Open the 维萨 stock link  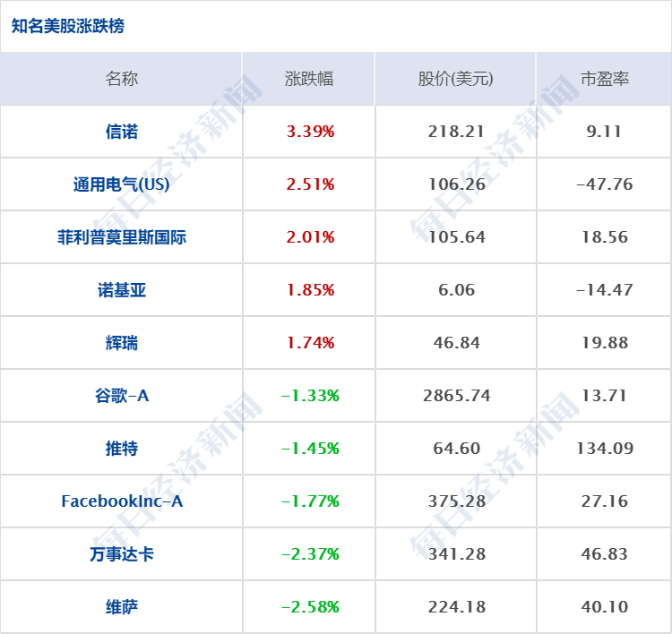pyautogui.click(x=122, y=607)
